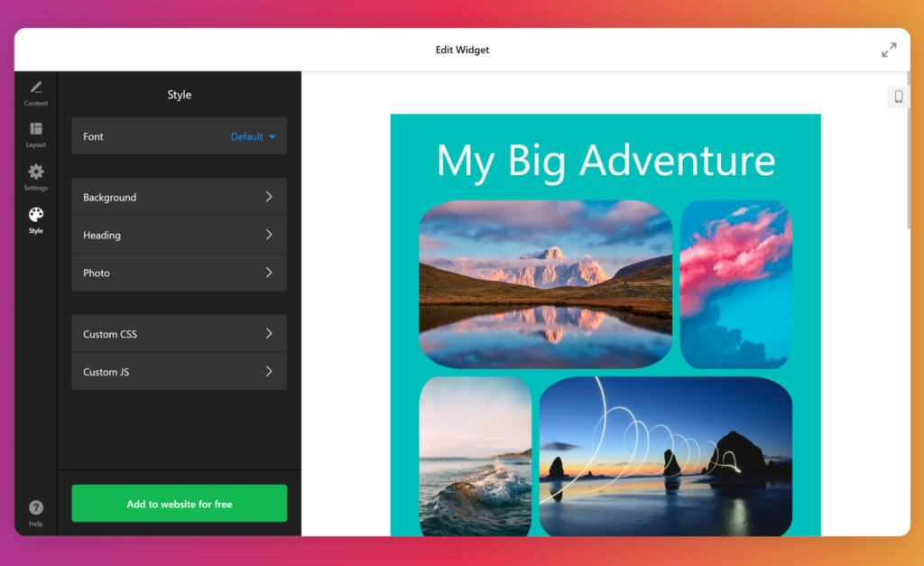
Task: Click the pink clouds photo thumbnail
Action: (736, 284)
